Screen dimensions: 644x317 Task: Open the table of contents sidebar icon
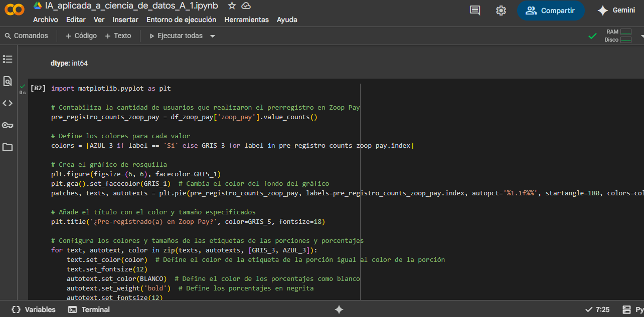click(x=8, y=59)
